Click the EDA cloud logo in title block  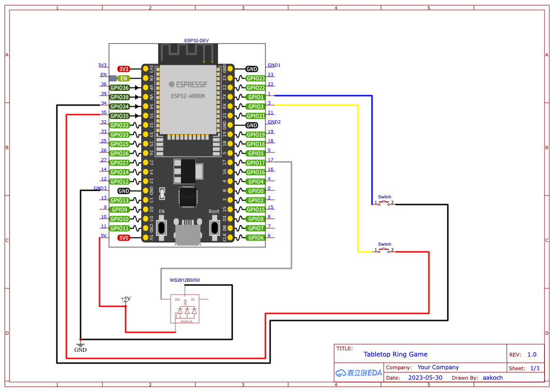pyautogui.click(x=359, y=373)
